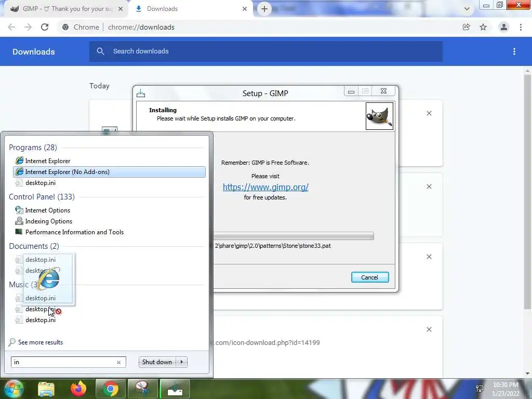This screenshot has height=399, width=532.
Task: Switch to the GIMP setup taskbar icon
Action: 175,389
